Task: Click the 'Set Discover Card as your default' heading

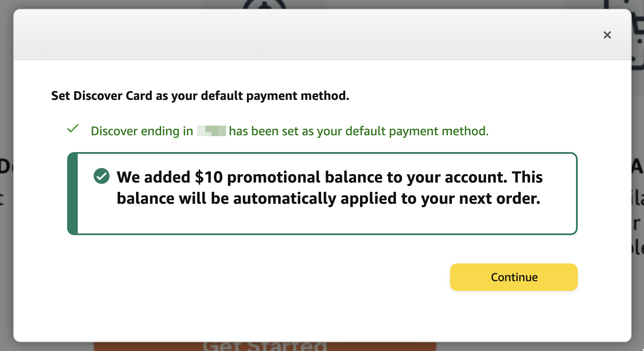Action: [x=200, y=96]
